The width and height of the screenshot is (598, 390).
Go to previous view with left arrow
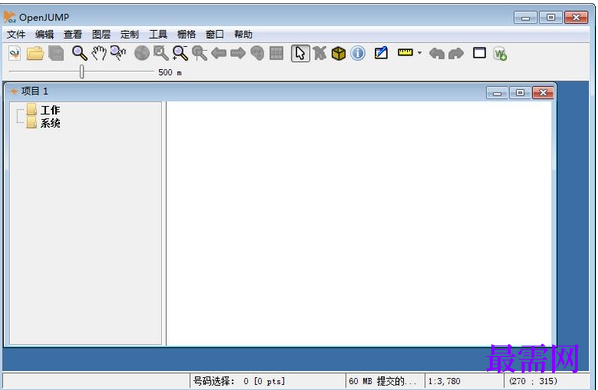[219, 53]
